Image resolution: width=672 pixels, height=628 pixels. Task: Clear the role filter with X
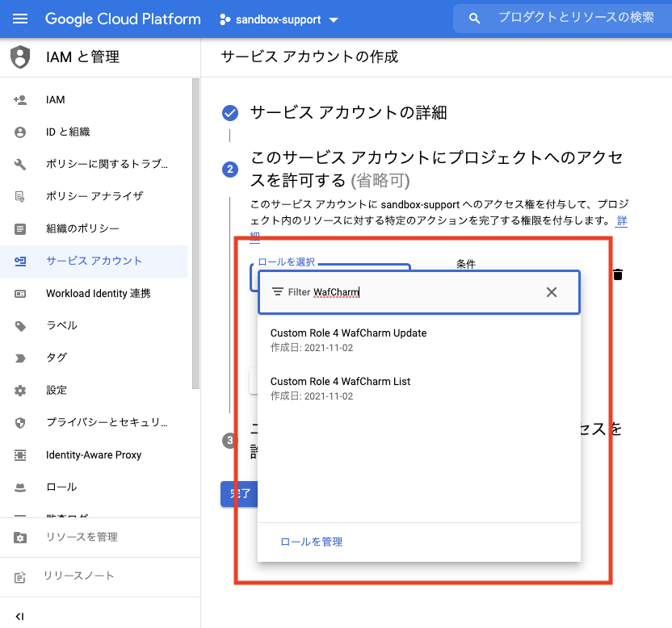(x=552, y=292)
